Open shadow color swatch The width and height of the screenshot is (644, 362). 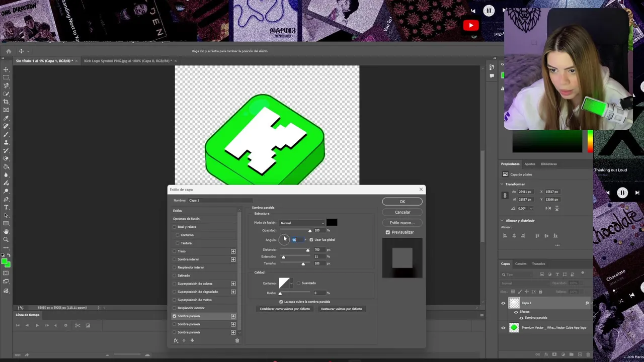click(332, 223)
